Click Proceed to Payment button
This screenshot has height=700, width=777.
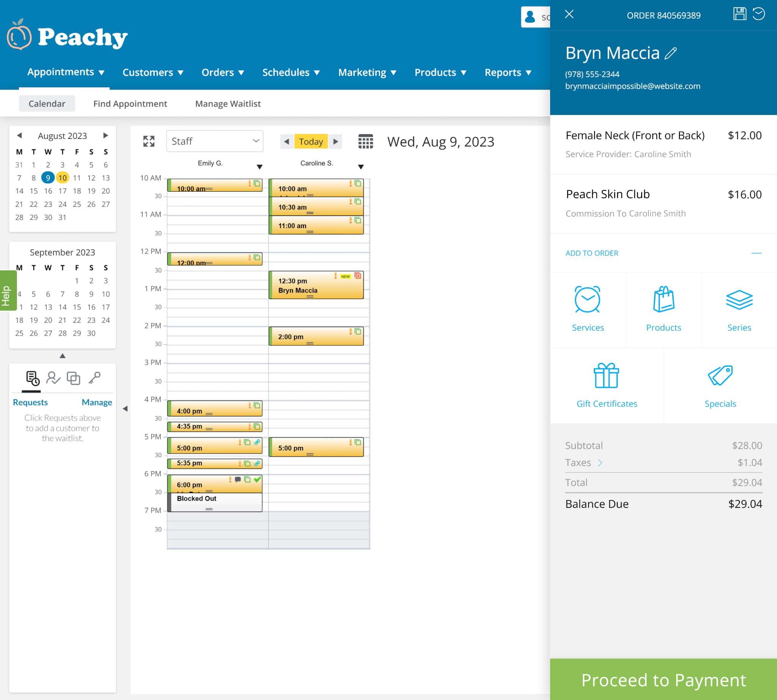click(664, 680)
